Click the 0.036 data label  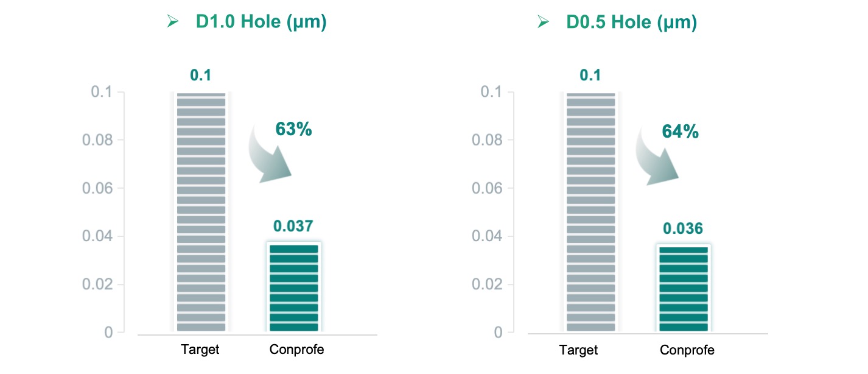coord(683,228)
